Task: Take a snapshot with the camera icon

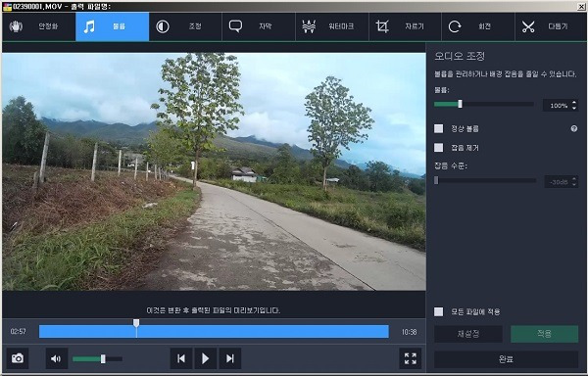Action: click(x=18, y=358)
